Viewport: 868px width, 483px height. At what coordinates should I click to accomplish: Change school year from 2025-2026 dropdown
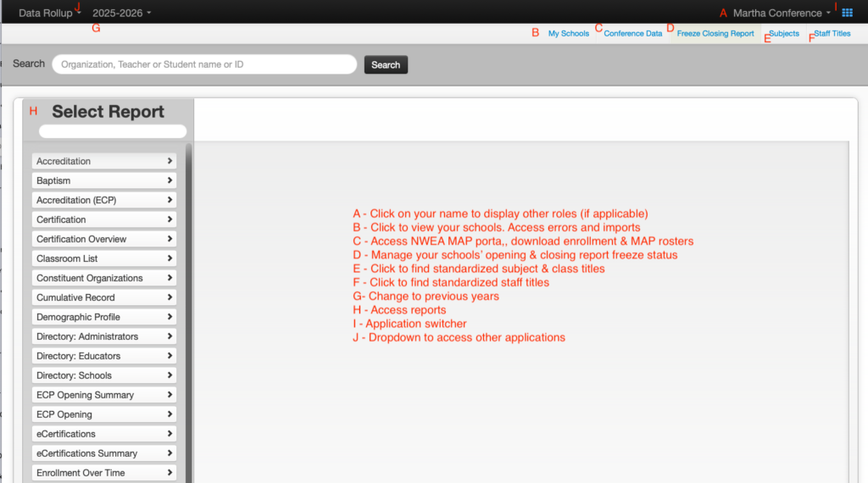(x=122, y=13)
